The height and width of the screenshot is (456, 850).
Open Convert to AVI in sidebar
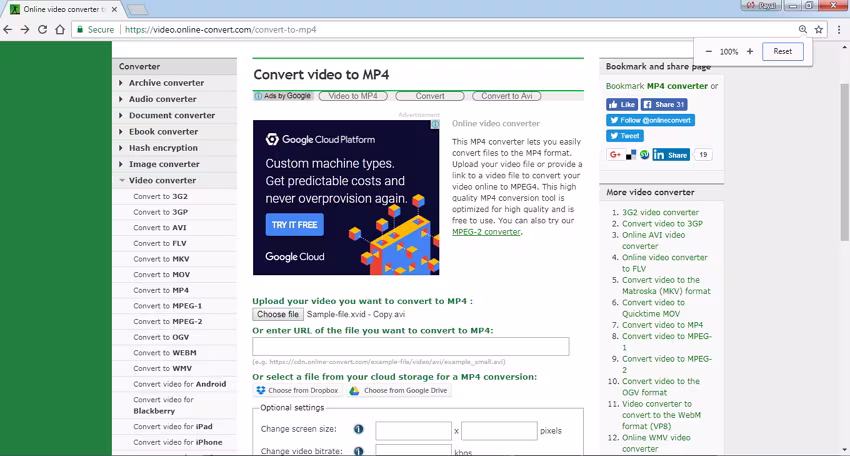coord(160,228)
